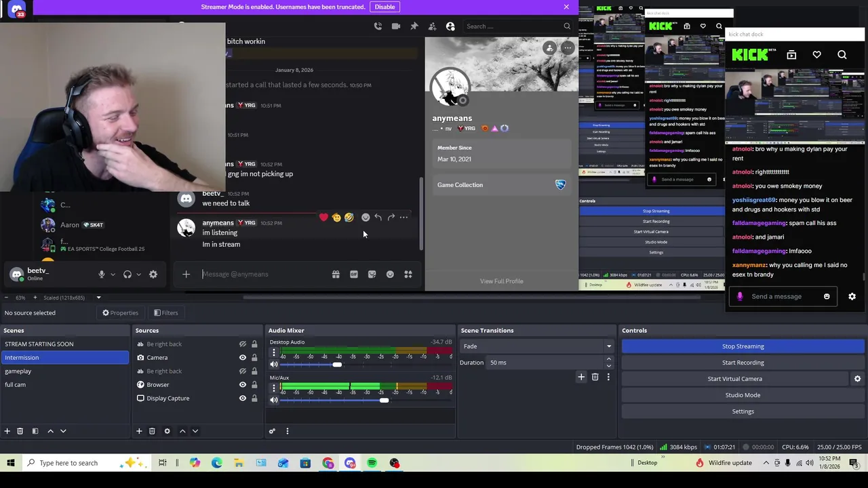The width and height of the screenshot is (868, 488).
Task: Open Virtual Camera settings gear
Action: [x=857, y=379]
